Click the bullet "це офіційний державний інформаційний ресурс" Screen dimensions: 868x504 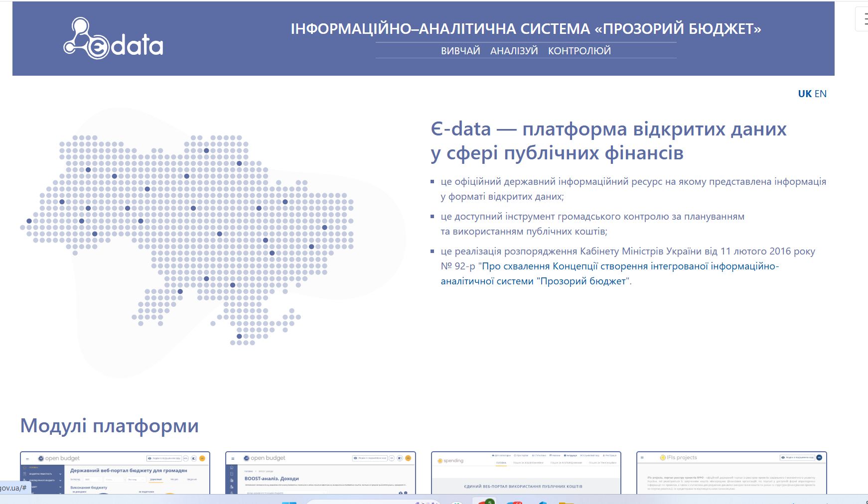633,189
